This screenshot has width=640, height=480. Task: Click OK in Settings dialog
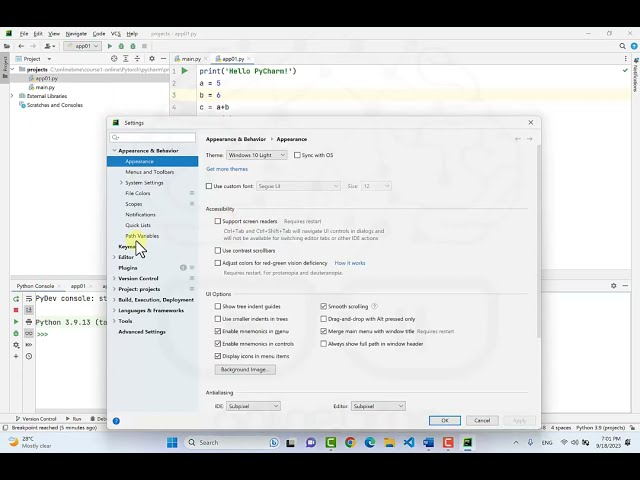click(445, 420)
